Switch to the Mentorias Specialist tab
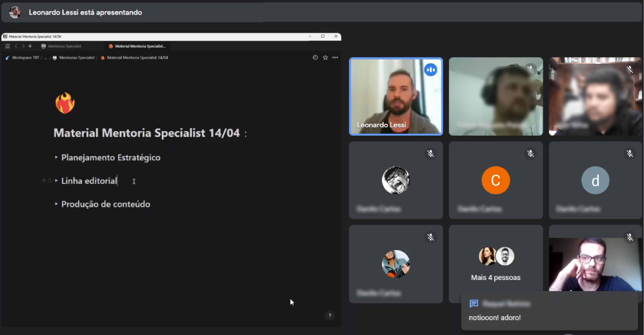Image resolution: width=644 pixels, height=335 pixels. (x=64, y=46)
